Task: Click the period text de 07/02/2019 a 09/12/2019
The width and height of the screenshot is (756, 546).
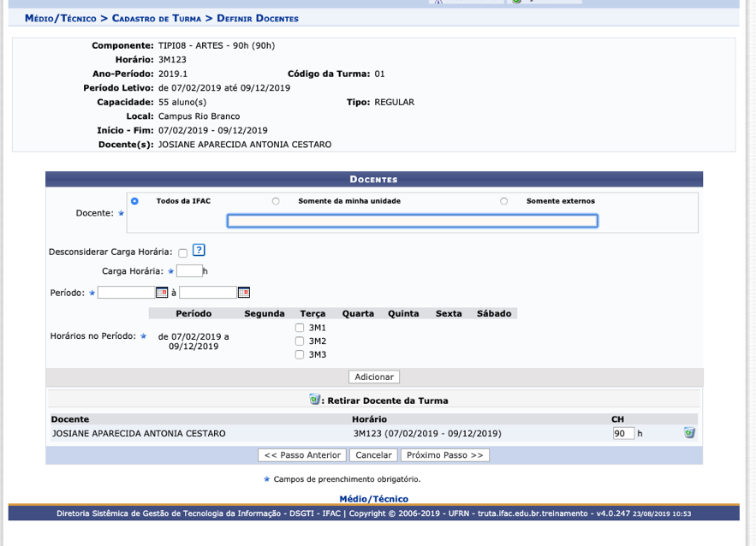Action: tap(193, 341)
